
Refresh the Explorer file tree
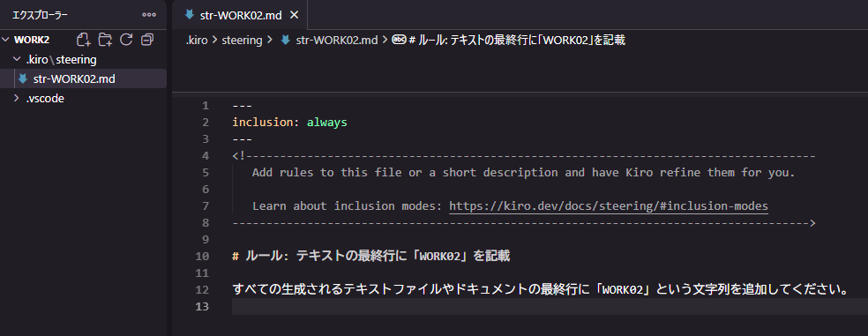pyautogui.click(x=126, y=40)
